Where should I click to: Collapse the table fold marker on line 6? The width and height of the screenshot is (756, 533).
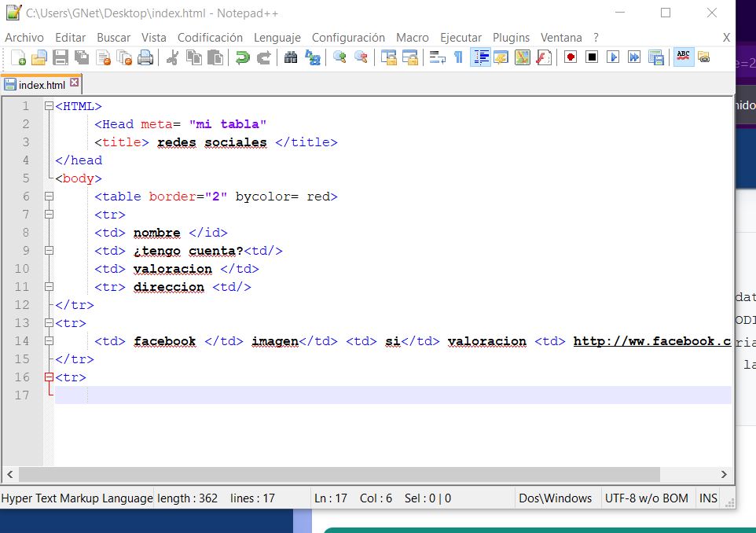(x=49, y=197)
